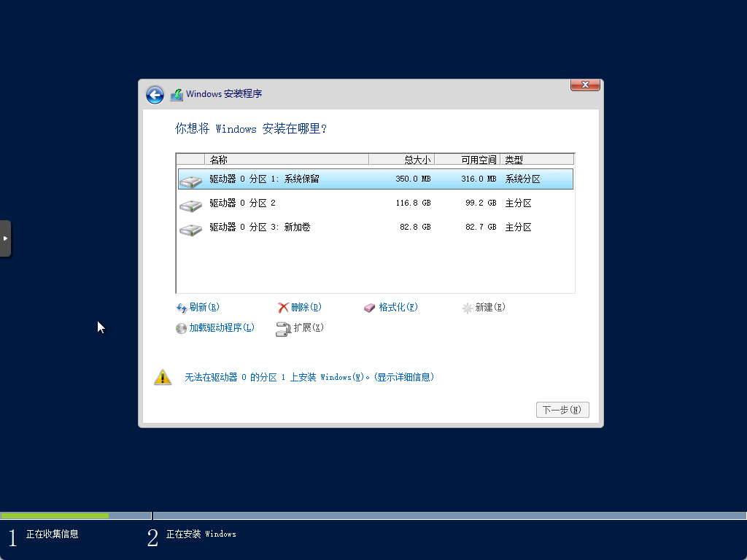The image size is (747, 560).
Task: Click the 扩展(X) link
Action: [309, 327]
